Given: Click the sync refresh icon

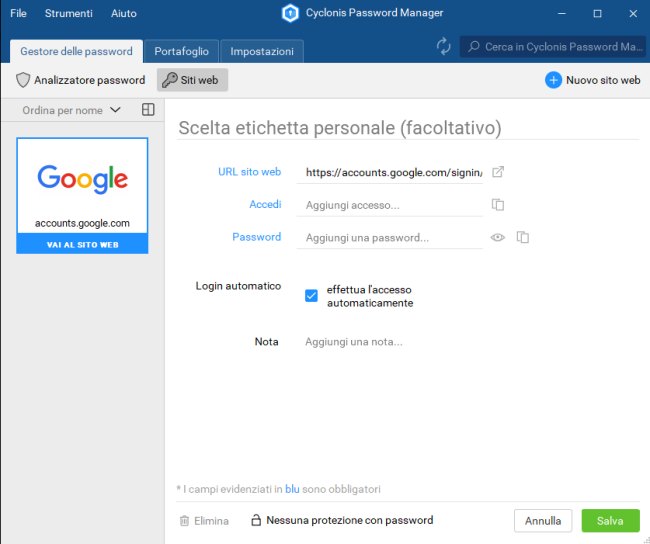Looking at the screenshot, I should [443, 46].
